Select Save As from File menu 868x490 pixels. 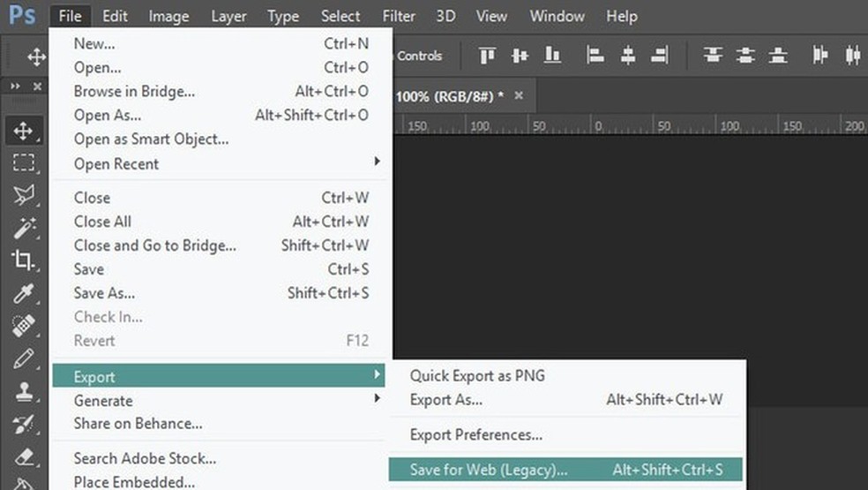[x=104, y=293]
